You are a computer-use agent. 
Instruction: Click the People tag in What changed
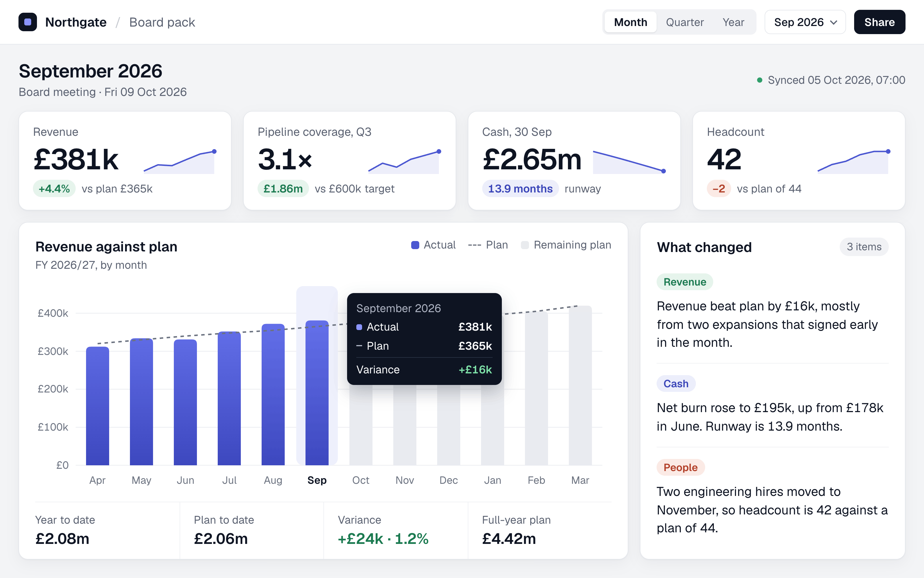coord(680,468)
